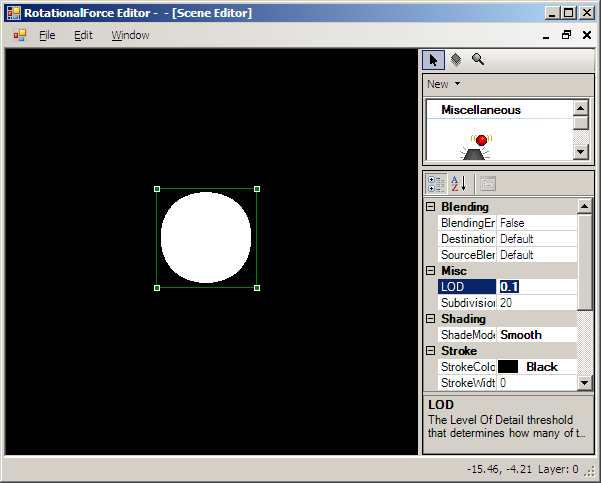Open the New dropdown
Image resolution: width=601 pixels, height=483 pixels.
[x=443, y=84]
